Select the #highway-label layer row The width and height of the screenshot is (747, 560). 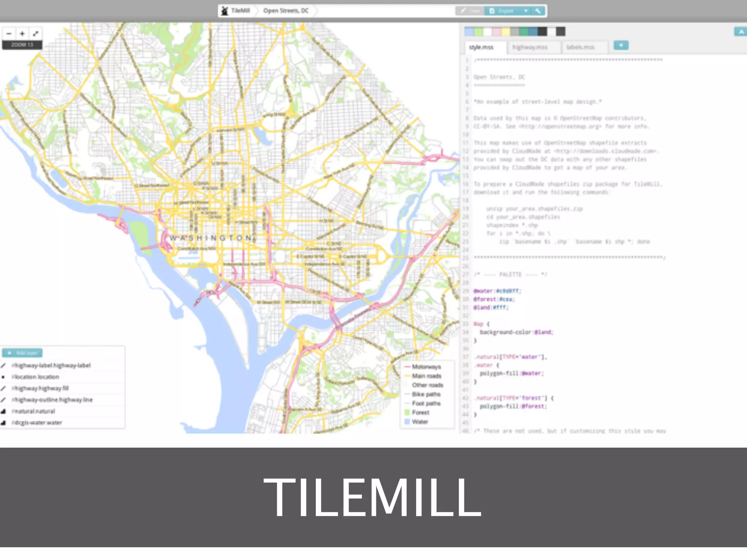coord(62,365)
